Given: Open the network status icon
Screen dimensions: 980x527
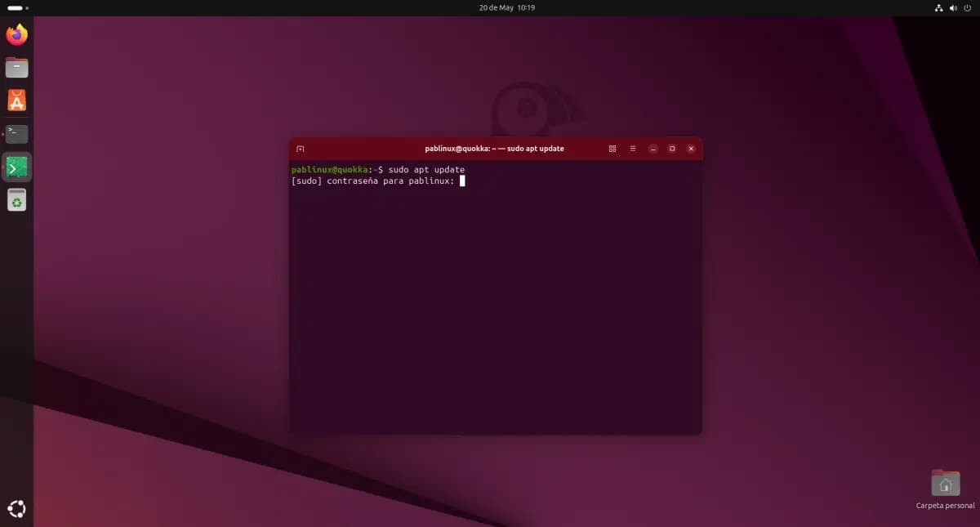Looking at the screenshot, I should point(938,7).
